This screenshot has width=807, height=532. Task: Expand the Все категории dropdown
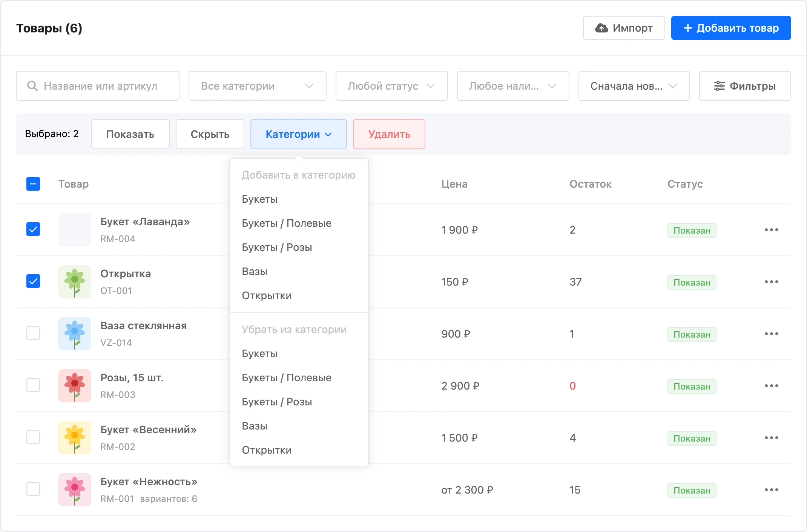tap(258, 86)
